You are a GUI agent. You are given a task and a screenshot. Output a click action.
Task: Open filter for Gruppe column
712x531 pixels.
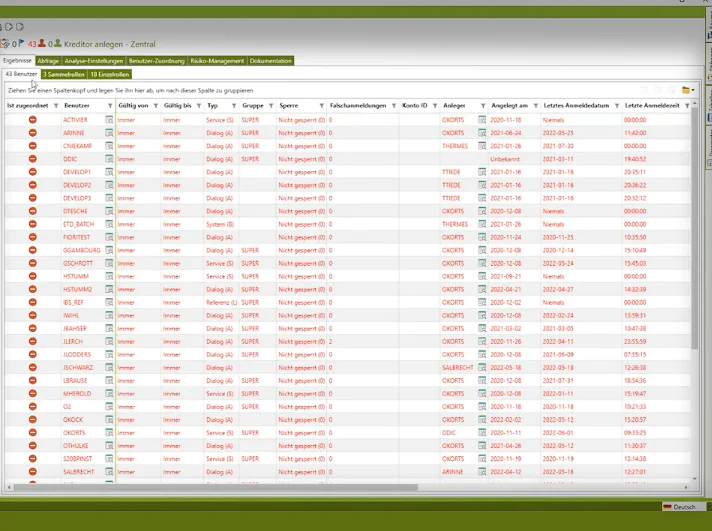[271, 106]
